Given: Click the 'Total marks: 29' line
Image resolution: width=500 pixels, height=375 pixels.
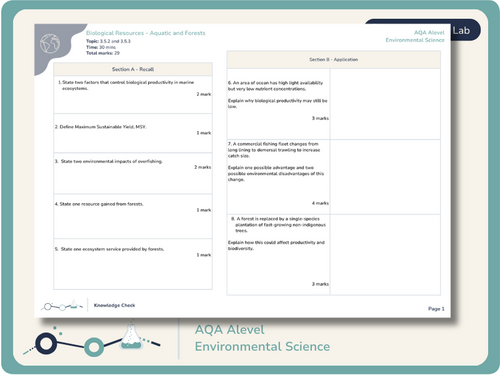Looking at the screenshot, I should [x=103, y=53].
